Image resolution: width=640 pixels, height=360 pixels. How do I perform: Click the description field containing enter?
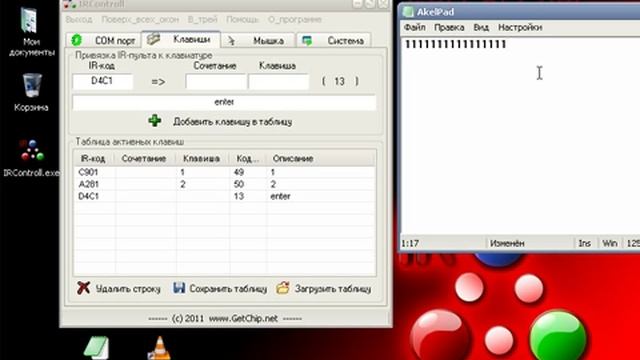(x=224, y=102)
